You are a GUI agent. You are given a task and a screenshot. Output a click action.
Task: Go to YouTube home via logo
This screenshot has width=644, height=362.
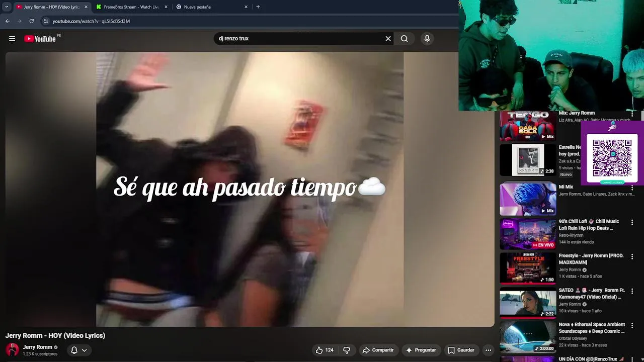click(40, 39)
